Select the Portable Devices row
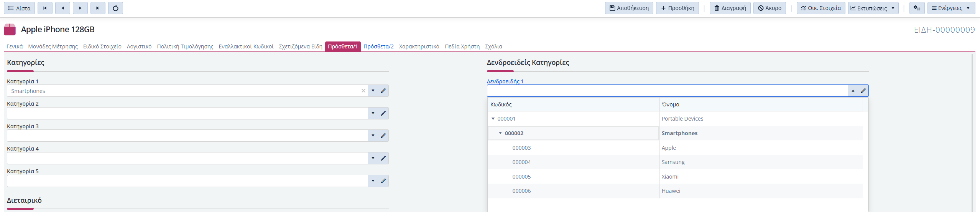 [x=675, y=119]
